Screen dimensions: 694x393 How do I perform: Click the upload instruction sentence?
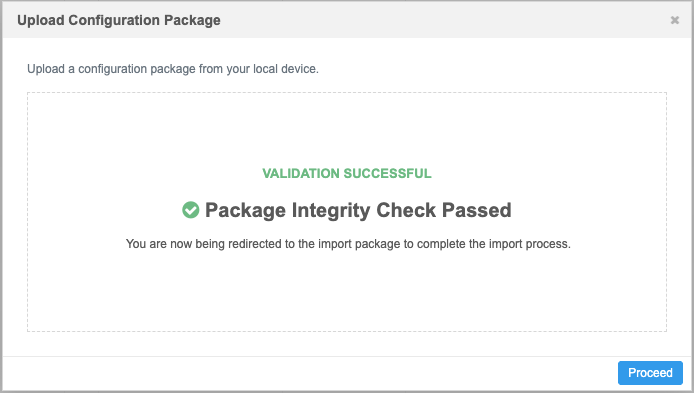point(173,69)
